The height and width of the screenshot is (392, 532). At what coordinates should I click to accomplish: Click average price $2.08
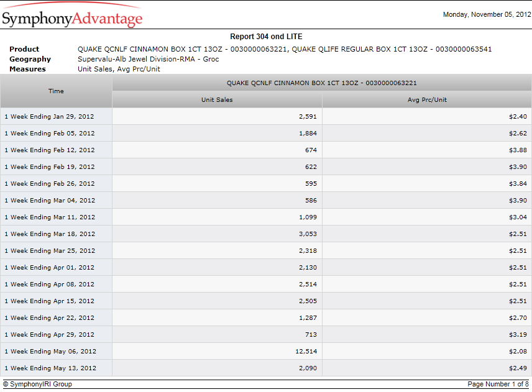(x=518, y=351)
